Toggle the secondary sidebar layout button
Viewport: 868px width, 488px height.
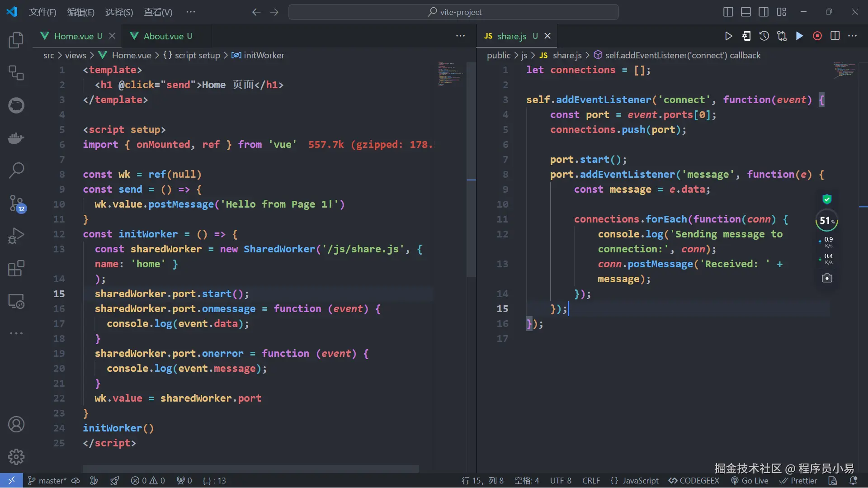764,12
